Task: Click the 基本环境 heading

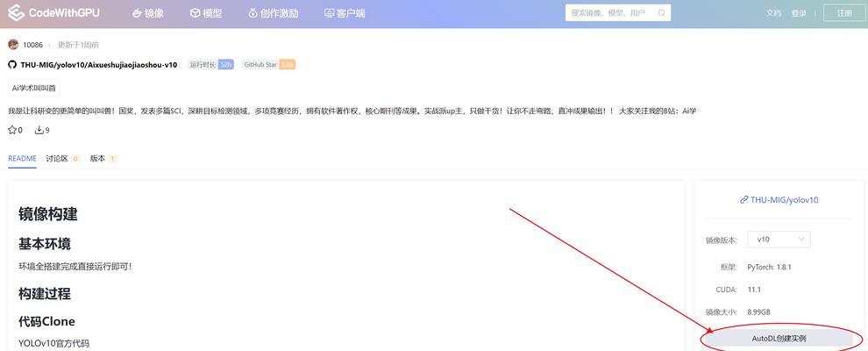Action: point(45,244)
